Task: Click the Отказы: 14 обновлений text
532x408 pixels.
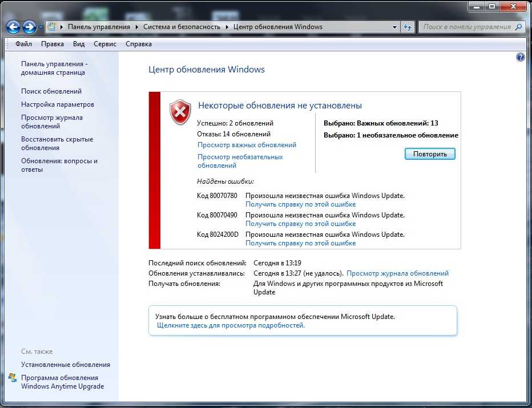Action: 233,134
